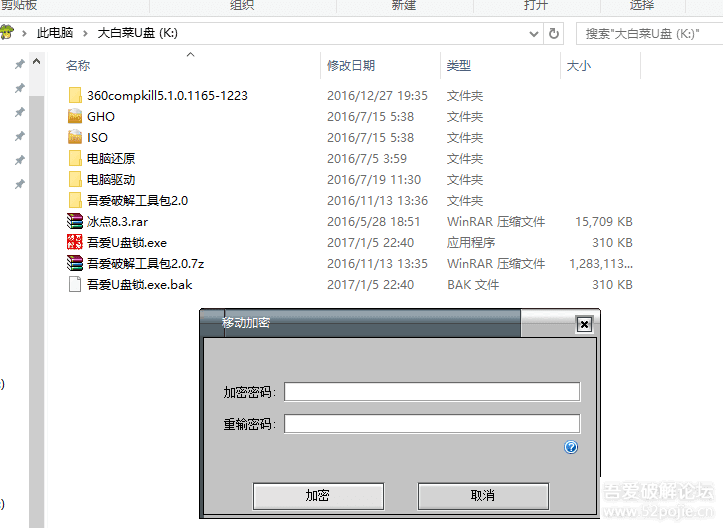This screenshot has width=723, height=528.
Task: Refresh the folder with the reload icon
Action: coord(554,33)
